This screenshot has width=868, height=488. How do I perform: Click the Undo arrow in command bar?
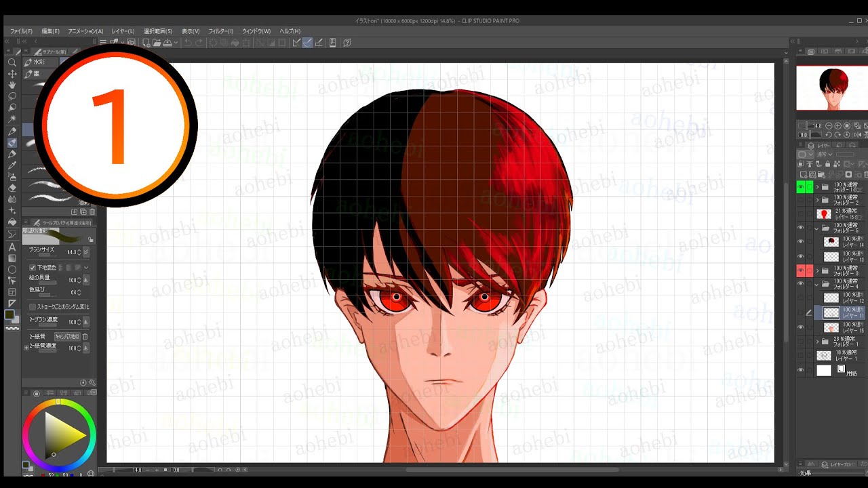[x=189, y=43]
